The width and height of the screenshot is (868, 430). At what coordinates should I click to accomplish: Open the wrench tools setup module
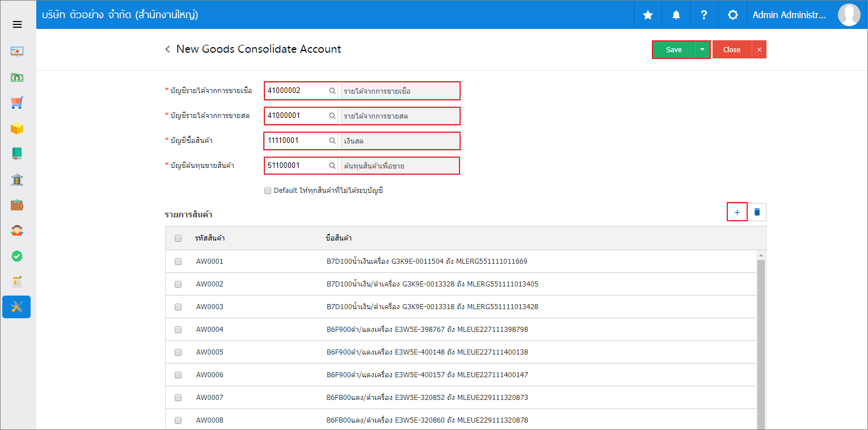pyautogui.click(x=16, y=307)
